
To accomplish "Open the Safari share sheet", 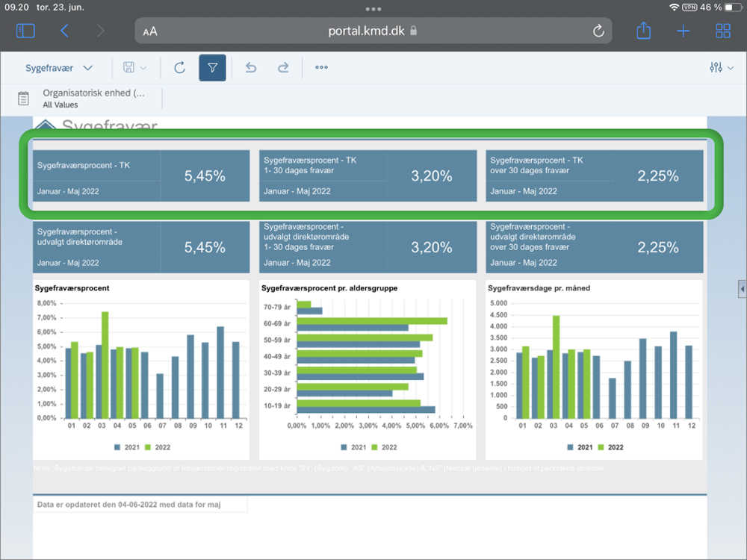I will [643, 31].
